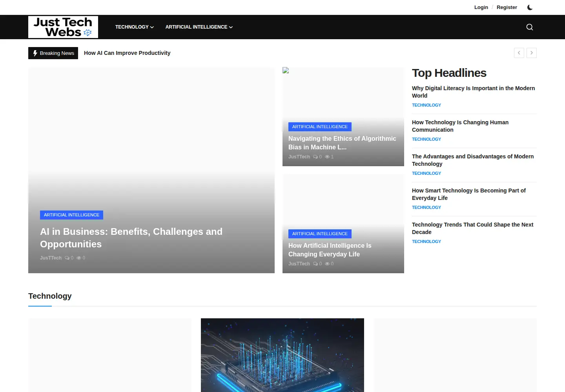Open How Artificial Intelligence Is Changing Everyday Life
The width and height of the screenshot is (565, 392).
click(330, 250)
